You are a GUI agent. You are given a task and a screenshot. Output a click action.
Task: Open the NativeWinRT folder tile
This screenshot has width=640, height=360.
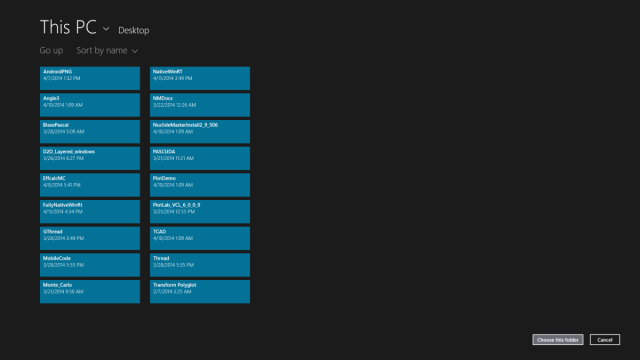coord(200,78)
